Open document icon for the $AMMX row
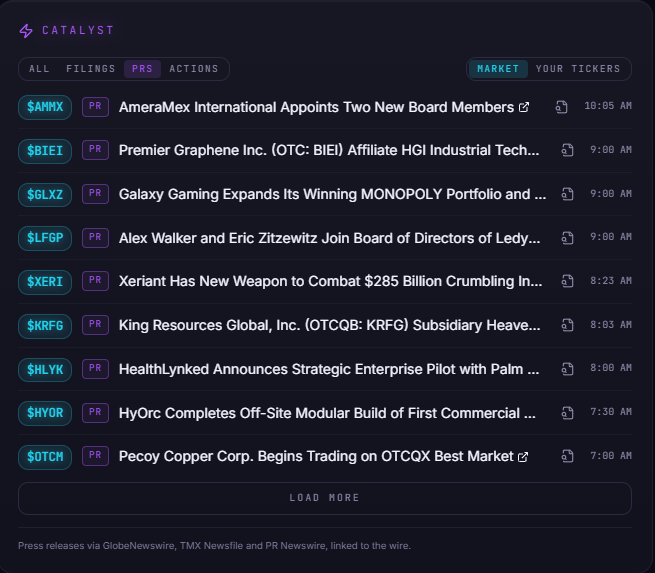 point(561,107)
